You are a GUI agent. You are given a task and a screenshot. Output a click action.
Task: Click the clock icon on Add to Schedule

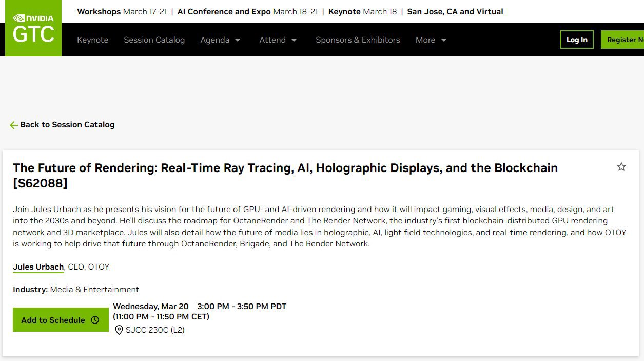[95, 320]
